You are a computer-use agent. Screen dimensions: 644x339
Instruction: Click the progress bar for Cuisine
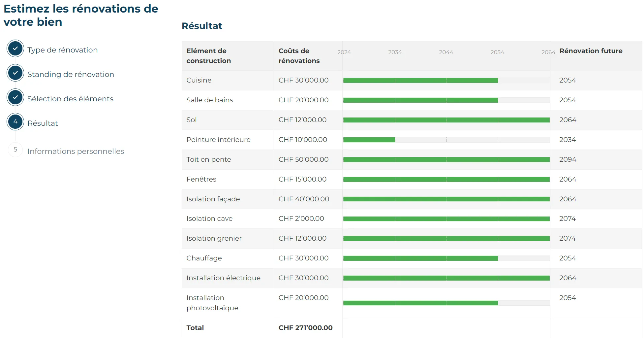pos(420,80)
